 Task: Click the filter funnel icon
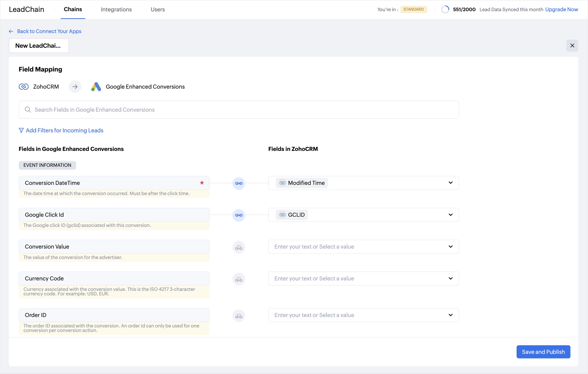pos(21,130)
